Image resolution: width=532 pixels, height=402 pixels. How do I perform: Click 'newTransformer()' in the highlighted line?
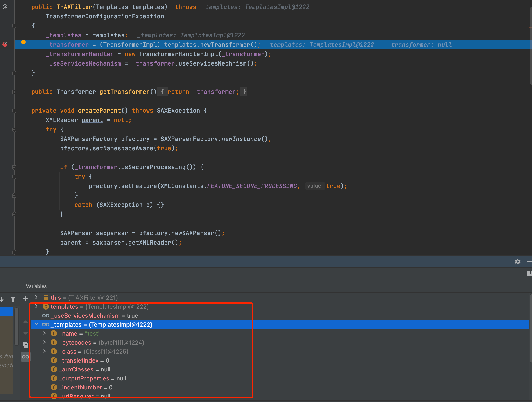(x=229, y=45)
